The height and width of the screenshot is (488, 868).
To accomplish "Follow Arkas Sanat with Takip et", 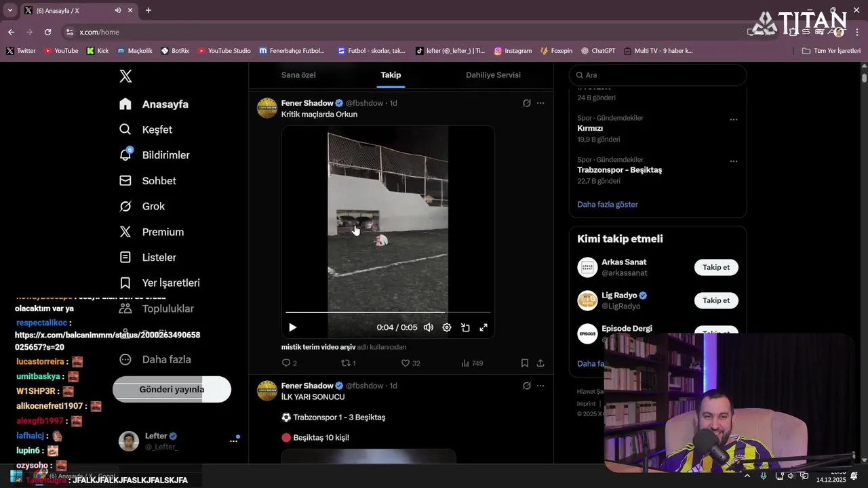I will [716, 267].
